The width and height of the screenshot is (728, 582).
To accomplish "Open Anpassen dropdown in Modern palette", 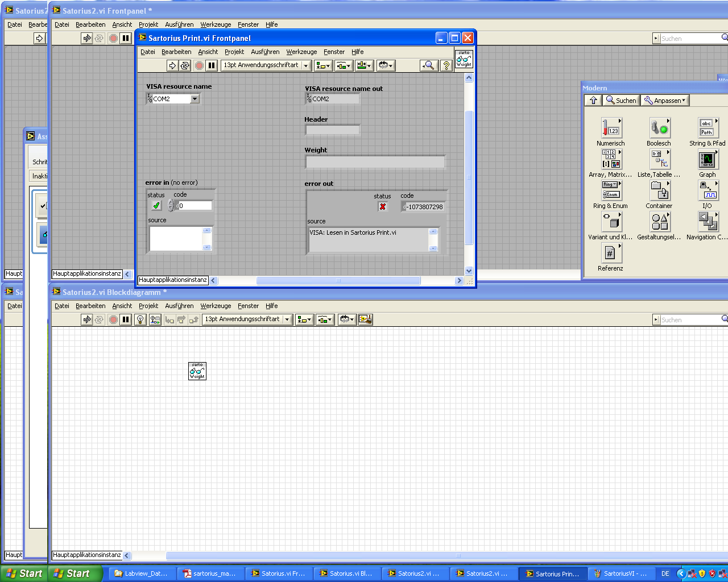I will 665,101.
